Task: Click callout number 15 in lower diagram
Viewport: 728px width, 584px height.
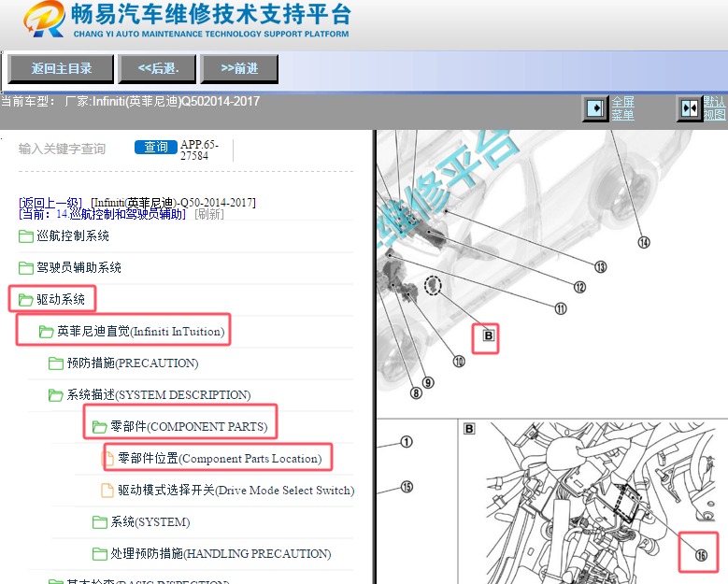Action: click(407, 487)
